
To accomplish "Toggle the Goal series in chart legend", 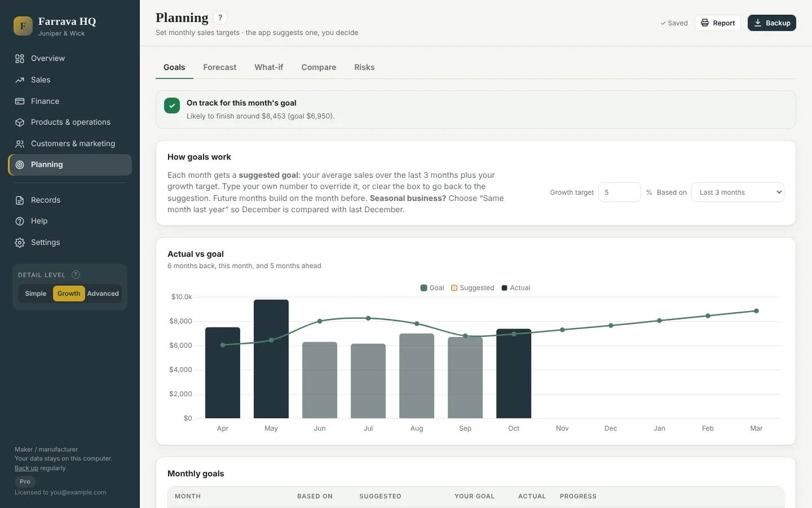I will [x=433, y=288].
